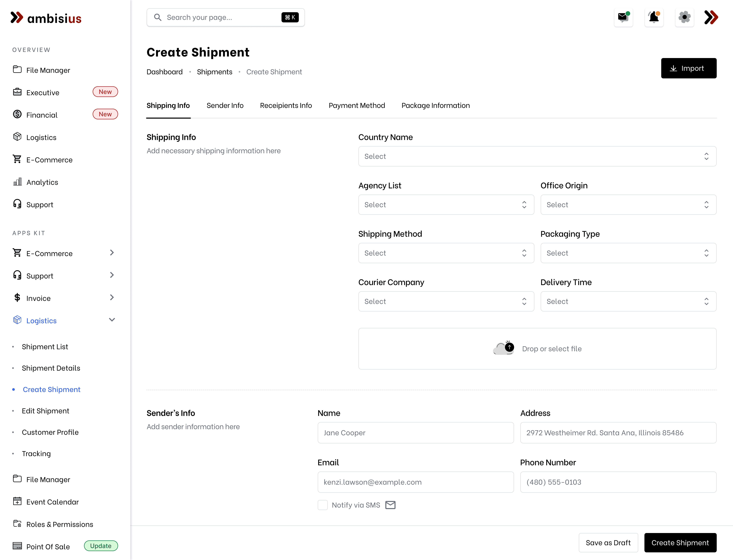
Task: Open the Country Name dropdown
Action: [x=537, y=156]
